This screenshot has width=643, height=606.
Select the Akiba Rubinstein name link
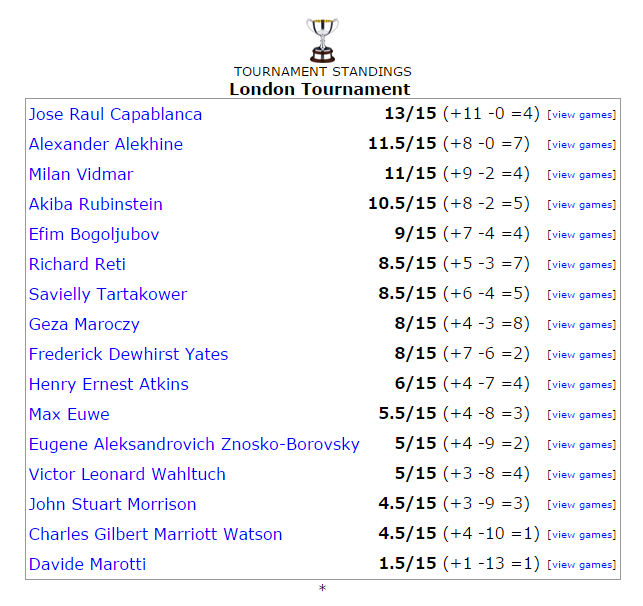[x=96, y=204]
